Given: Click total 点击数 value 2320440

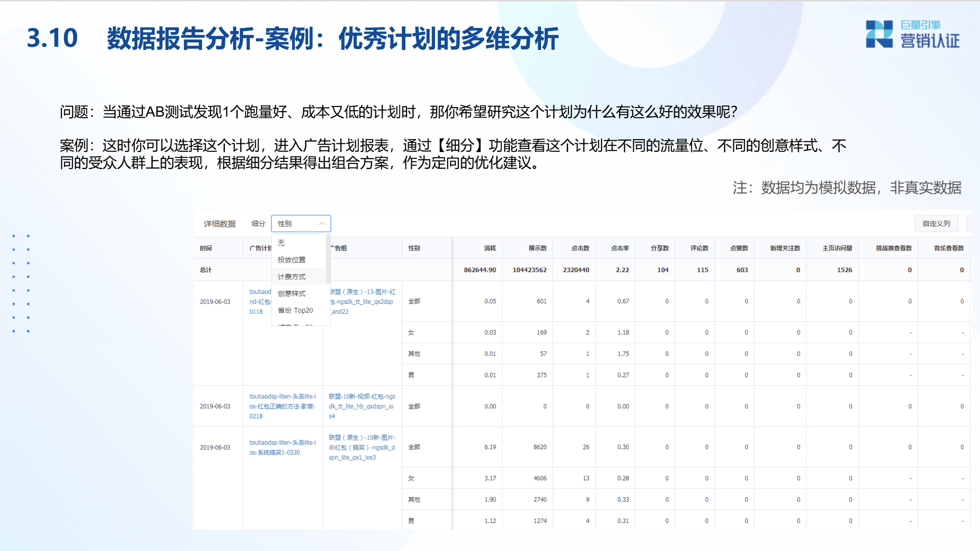Looking at the screenshot, I should point(576,270).
